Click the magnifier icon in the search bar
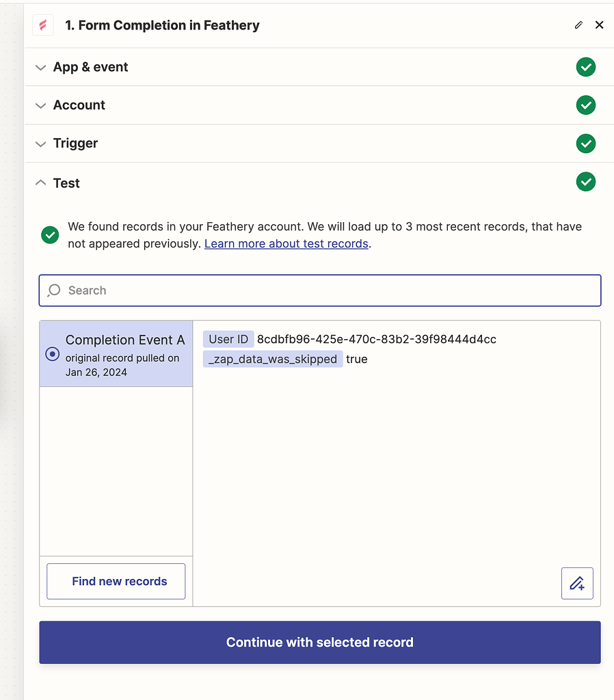The image size is (614, 700). [53, 291]
